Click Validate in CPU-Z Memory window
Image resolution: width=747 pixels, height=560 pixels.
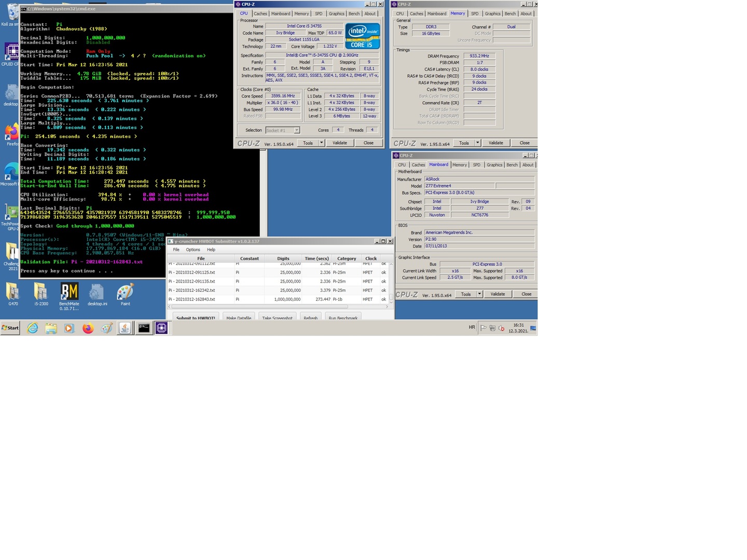(496, 143)
